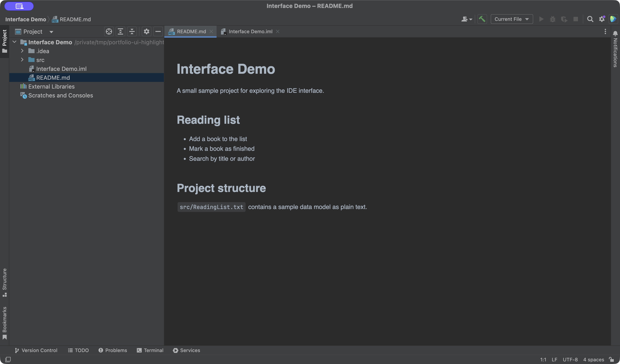Click the JetBrains Space icon in toolbar
Viewport: 620px width, 364px height.
point(613,19)
